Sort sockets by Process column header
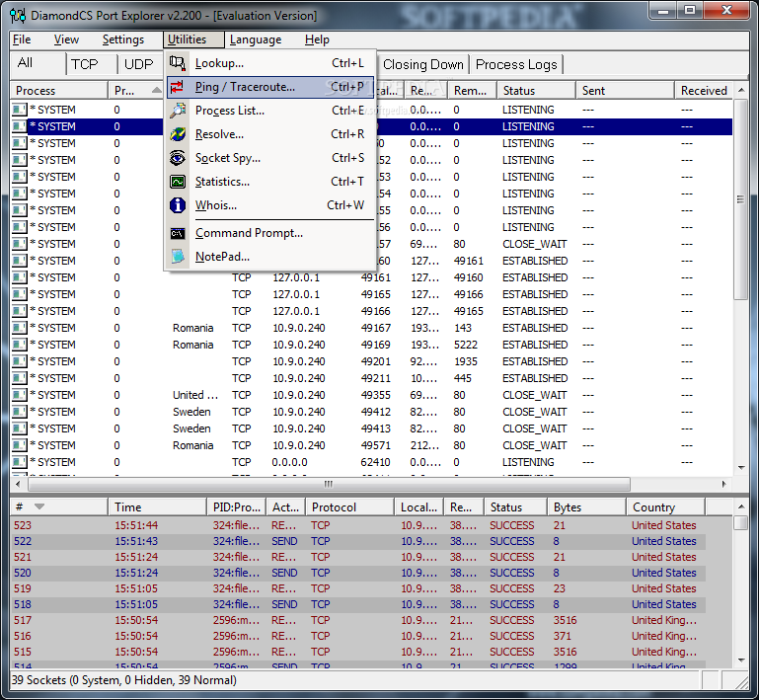This screenshot has width=759, height=700. click(x=58, y=91)
